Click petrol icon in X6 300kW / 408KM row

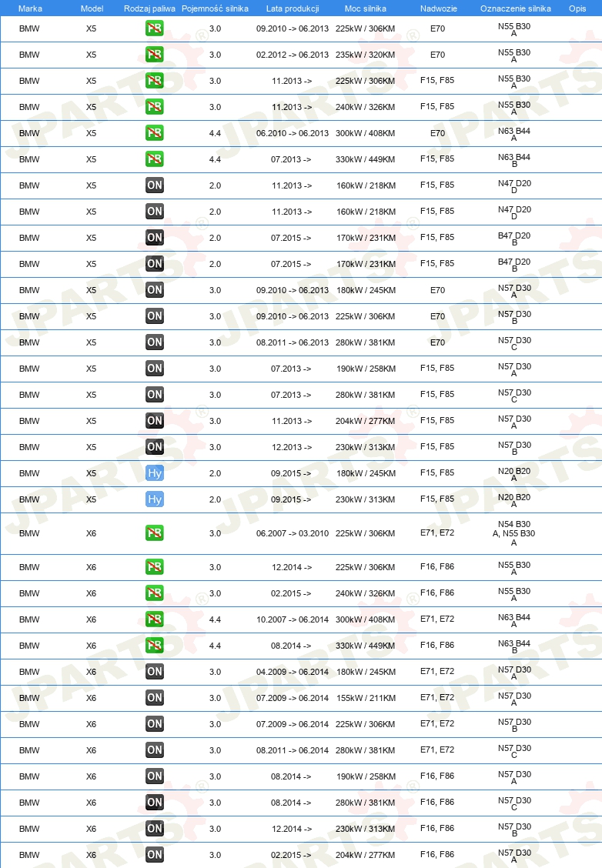coord(155,619)
